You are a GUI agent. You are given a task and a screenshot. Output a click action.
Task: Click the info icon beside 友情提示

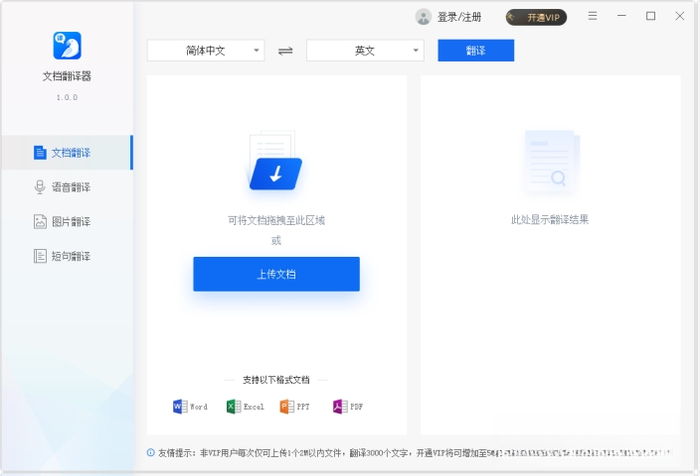[151, 453]
